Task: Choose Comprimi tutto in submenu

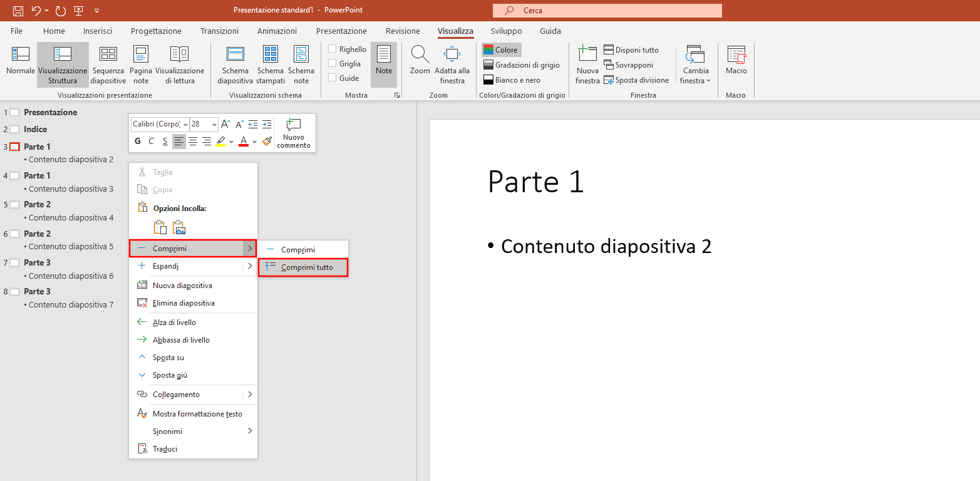Action: click(303, 267)
